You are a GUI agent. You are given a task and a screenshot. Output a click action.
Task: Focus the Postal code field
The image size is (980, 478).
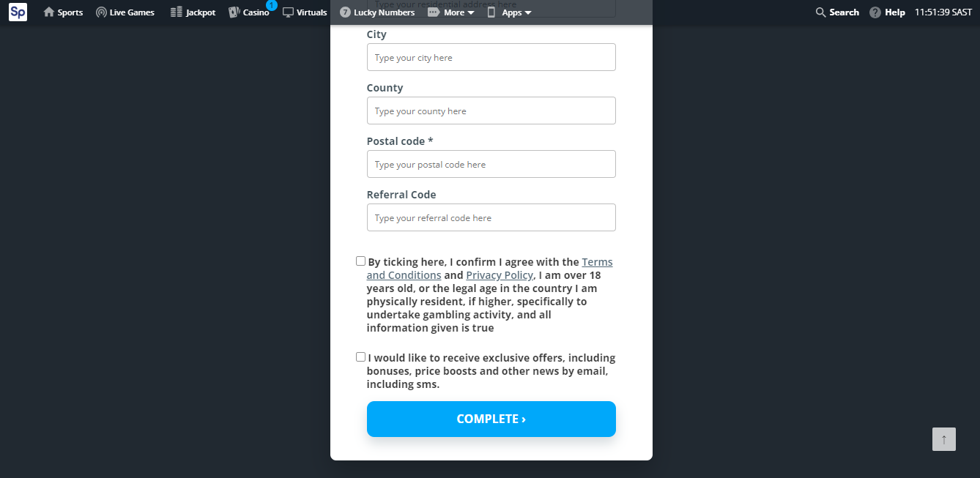pos(491,164)
